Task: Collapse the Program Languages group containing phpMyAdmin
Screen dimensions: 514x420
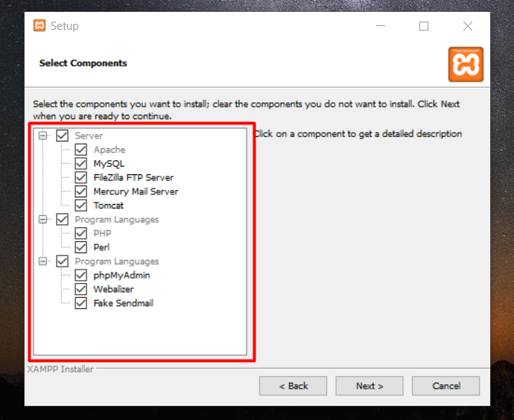Action: pos(43,261)
